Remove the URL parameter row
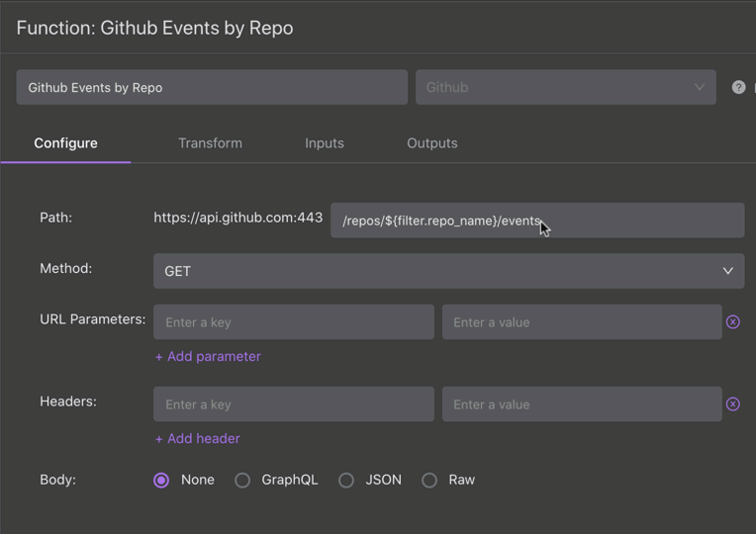The height and width of the screenshot is (534, 756). pyautogui.click(x=733, y=322)
